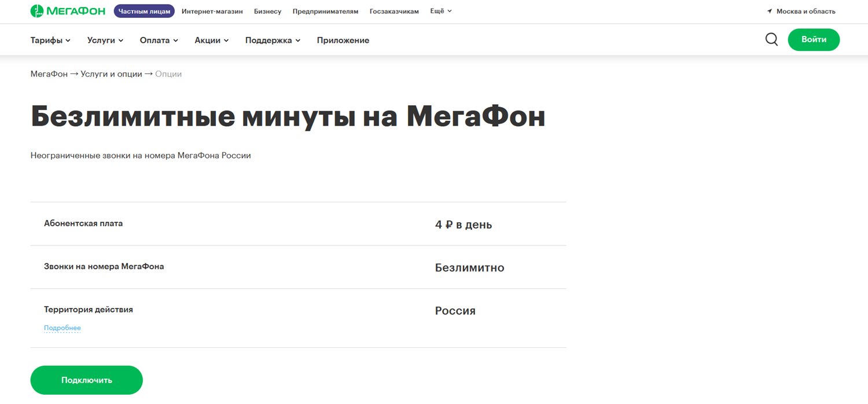The width and height of the screenshot is (868, 404).
Task: Expand the Услуги menu
Action: (105, 40)
